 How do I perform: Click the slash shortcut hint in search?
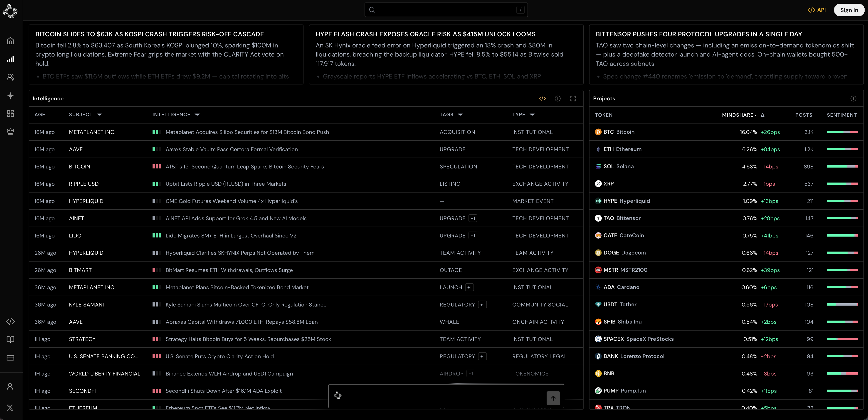tap(521, 10)
